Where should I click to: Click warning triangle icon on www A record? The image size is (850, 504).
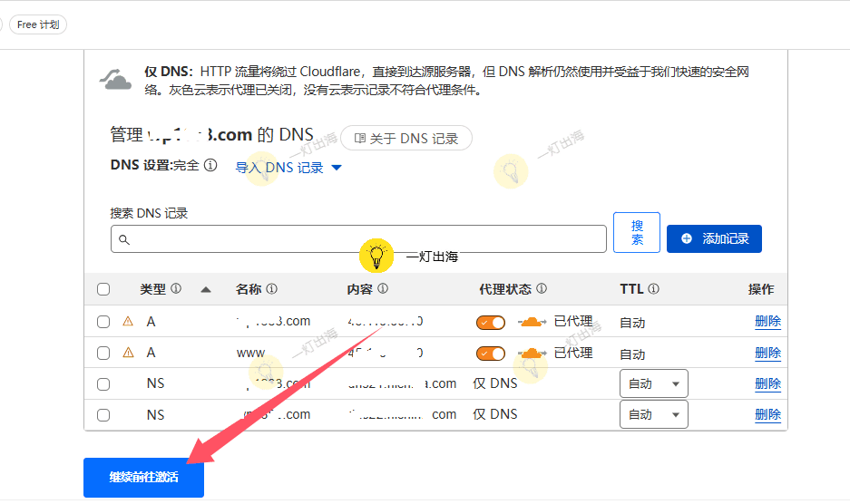(x=128, y=352)
